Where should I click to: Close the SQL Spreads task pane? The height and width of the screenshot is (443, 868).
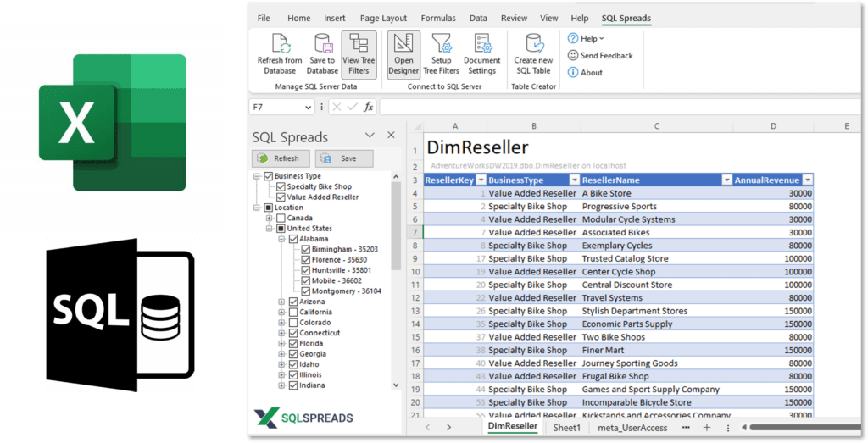point(391,135)
